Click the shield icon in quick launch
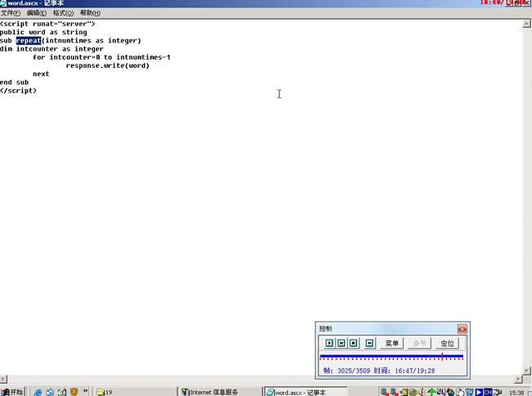 pos(74,392)
